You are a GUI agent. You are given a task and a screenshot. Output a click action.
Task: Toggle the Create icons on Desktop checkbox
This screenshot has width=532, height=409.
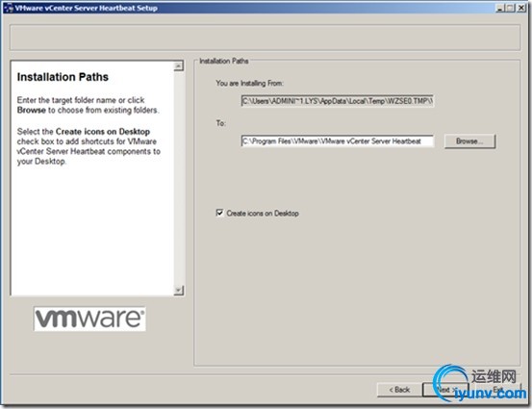(219, 213)
